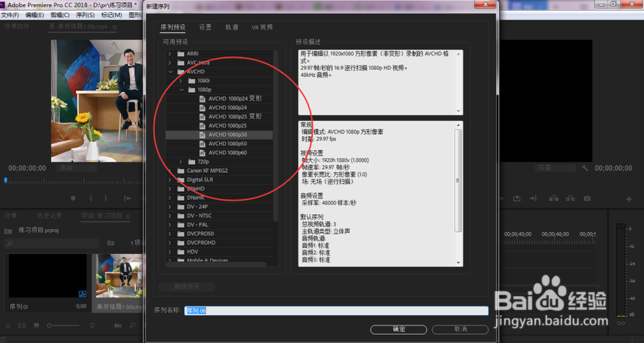Open the 标记(M) menu
This screenshot has height=343, width=644.
pyautogui.click(x=111, y=15)
